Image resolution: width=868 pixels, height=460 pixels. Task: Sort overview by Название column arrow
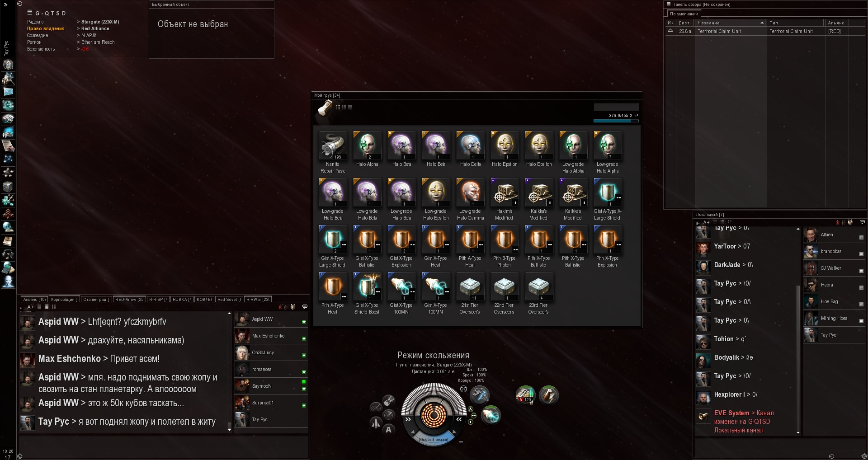tap(762, 23)
